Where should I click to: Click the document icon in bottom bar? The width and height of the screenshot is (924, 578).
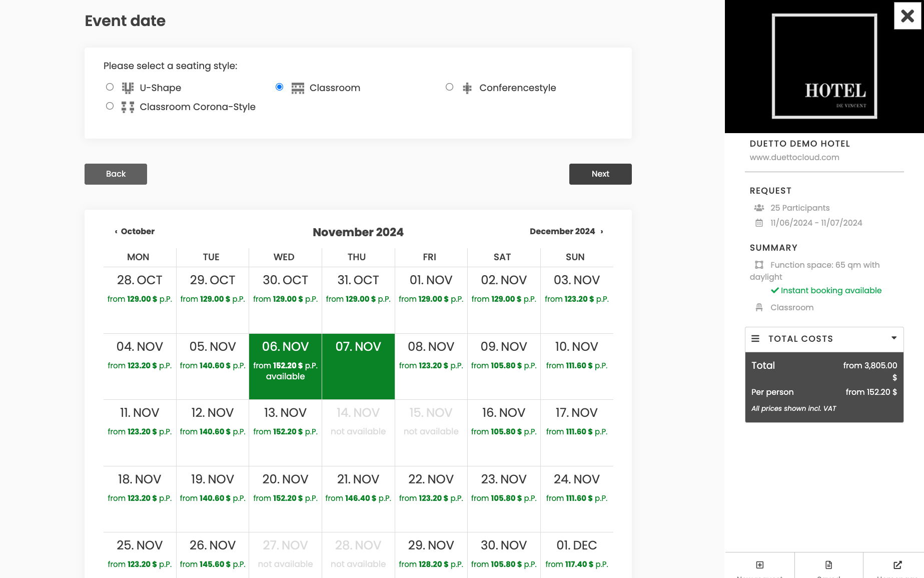(x=828, y=565)
